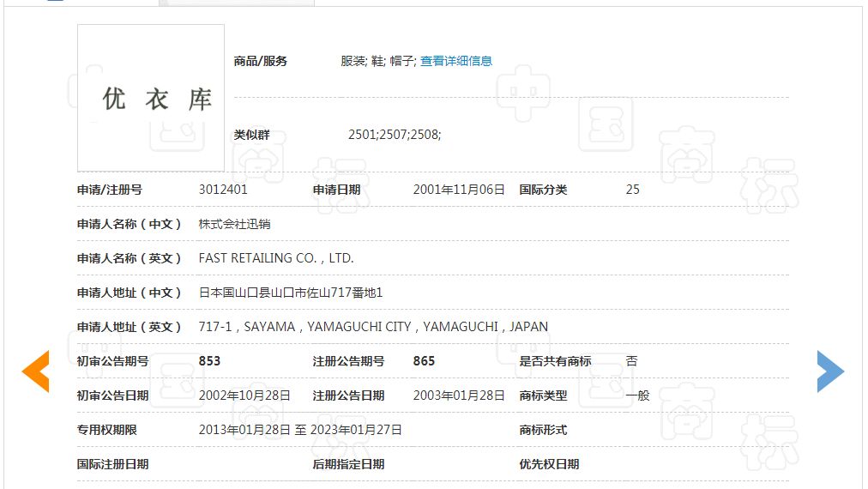Click the 类似群 label
Image resolution: width=868 pixels, height=489 pixels.
(x=252, y=135)
